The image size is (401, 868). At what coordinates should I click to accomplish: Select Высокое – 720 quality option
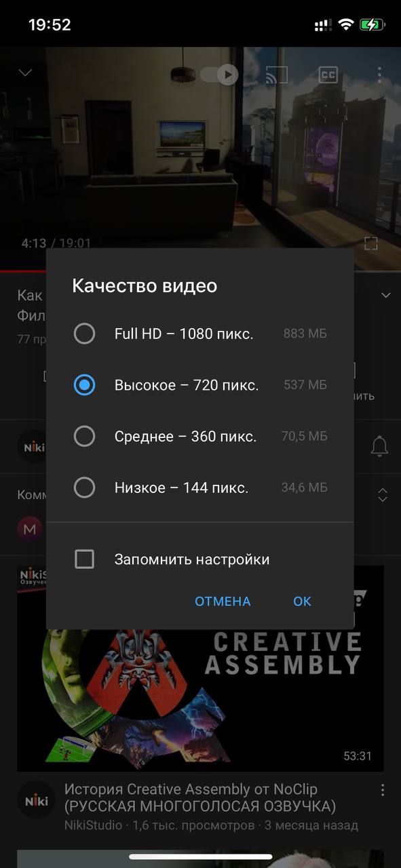[x=200, y=385]
